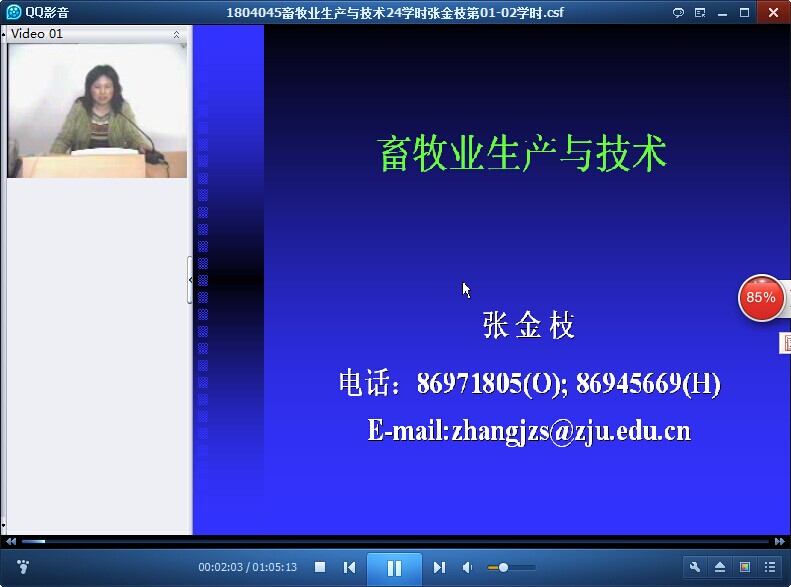The height and width of the screenshot is (587, 791).
Task: Skip to the next file
Action: coord(439,567)
